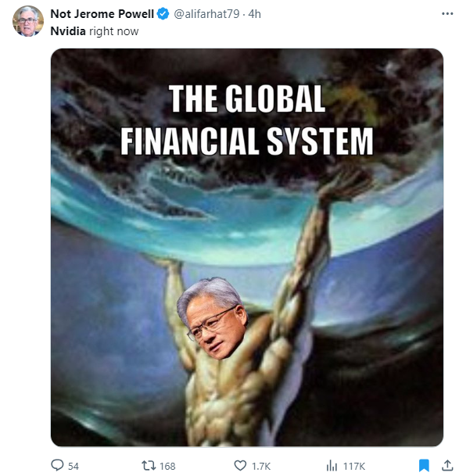Share the tweet using the upload arrow icon

pyautogui.click(x=447, y=465)
